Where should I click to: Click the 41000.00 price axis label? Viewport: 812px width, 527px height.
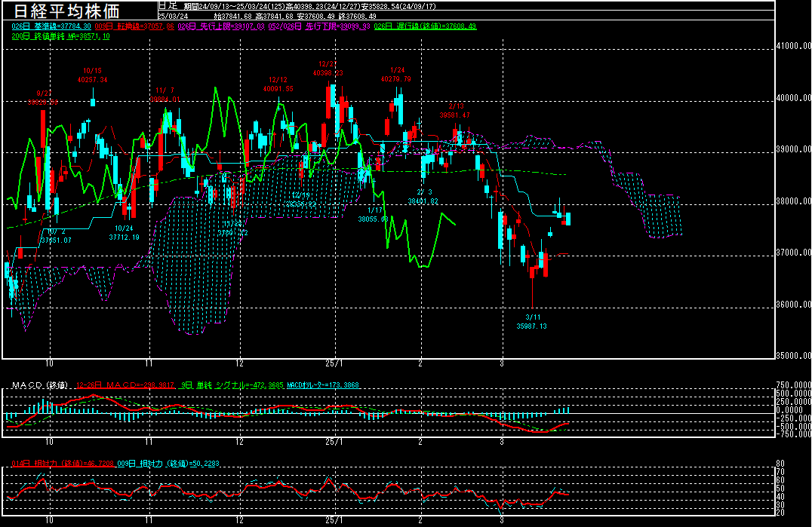pyautogui.click(x=794, y=46)
